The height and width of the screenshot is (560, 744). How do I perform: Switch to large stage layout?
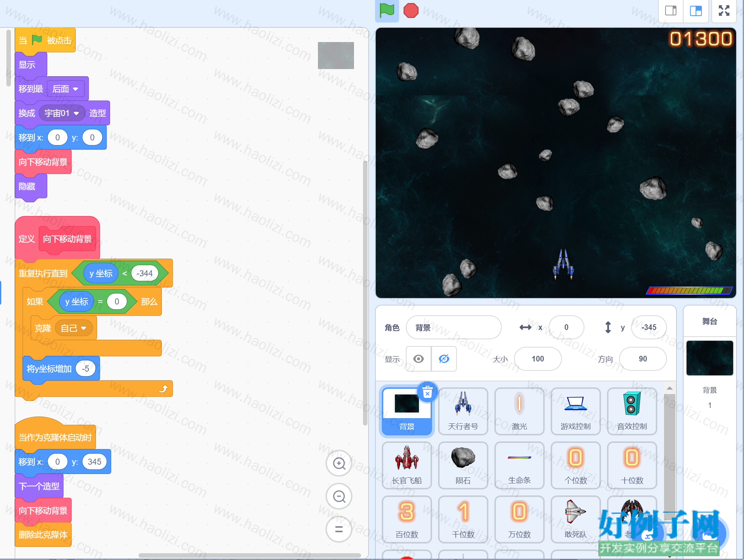(x=696, y=11)
